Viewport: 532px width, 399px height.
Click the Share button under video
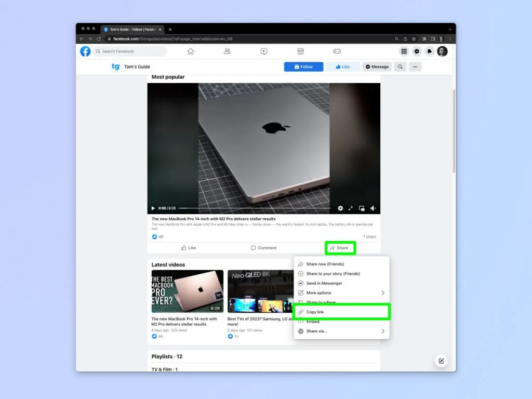[x=340, y=248]
